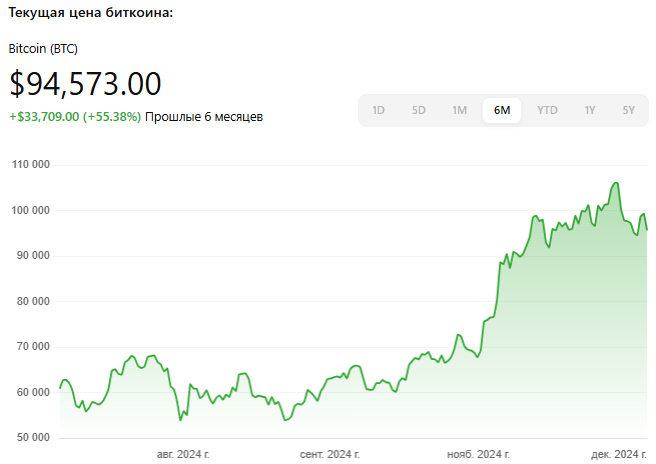Switch chart to 5Y range
The image size is (656, 464).
pos(628,110)
